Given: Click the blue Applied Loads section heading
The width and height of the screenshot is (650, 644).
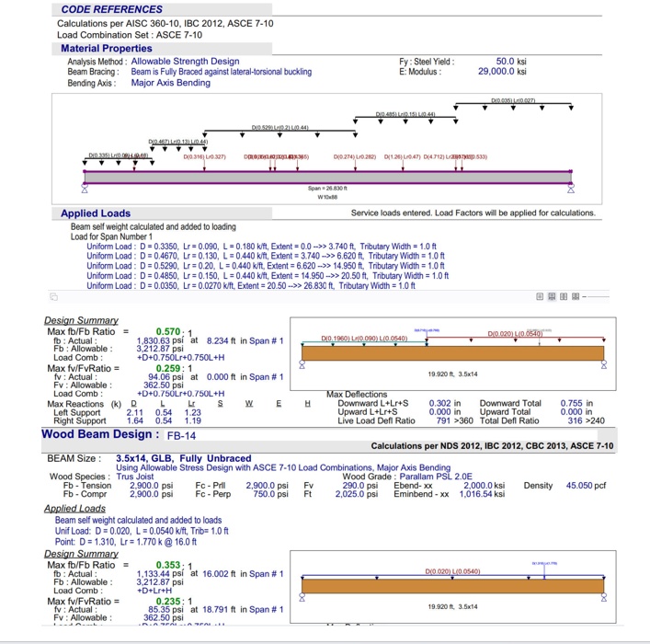Looking at the screenshot, I should click(x=96, y=213).
